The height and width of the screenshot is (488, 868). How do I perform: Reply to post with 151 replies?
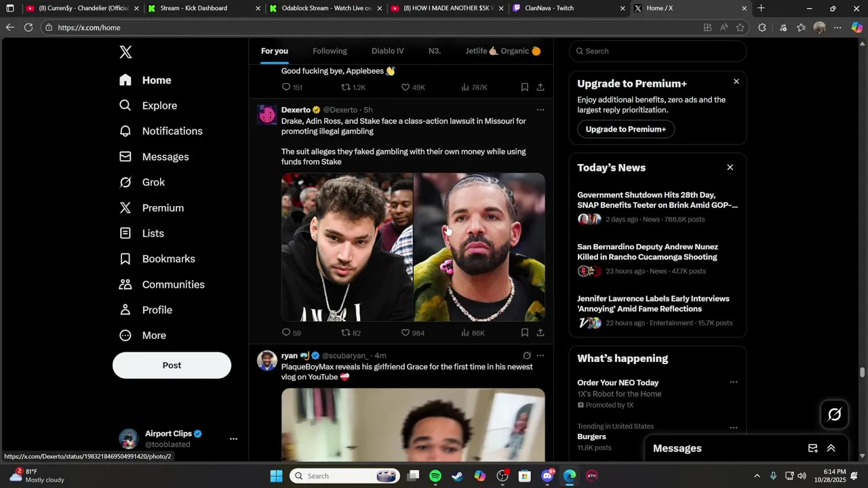click(x=286, y=87)
